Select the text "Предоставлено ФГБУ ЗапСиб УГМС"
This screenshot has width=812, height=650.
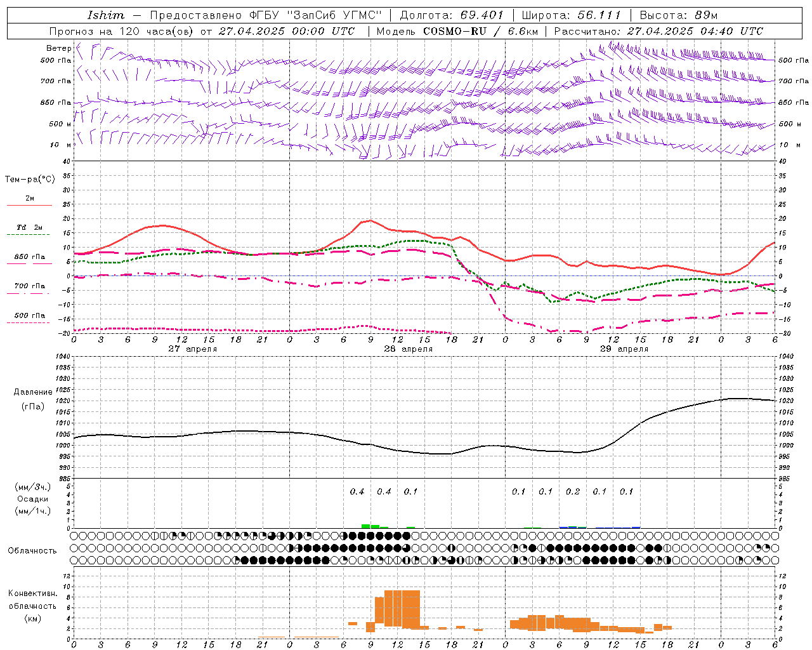266,15
